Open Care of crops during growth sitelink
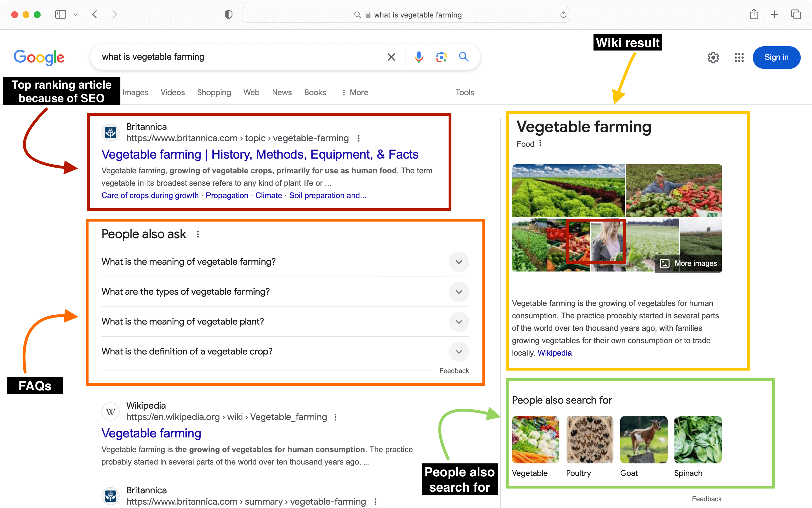 (x=150, y=196)
